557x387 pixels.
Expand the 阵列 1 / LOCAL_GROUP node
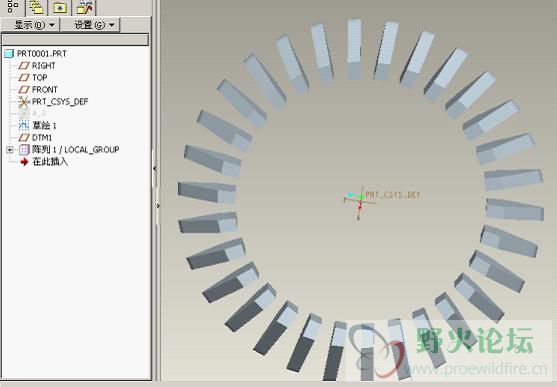point(10,150)
